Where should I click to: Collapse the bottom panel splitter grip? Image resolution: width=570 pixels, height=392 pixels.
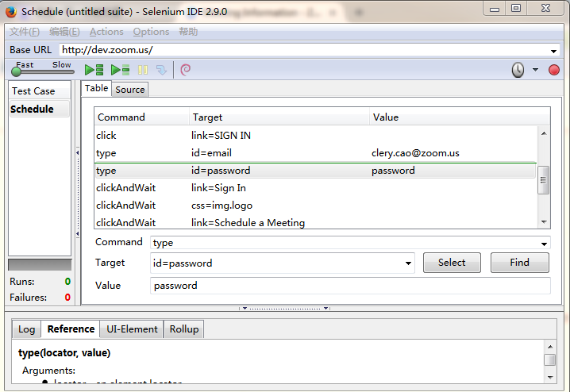(x=285, y=309)
